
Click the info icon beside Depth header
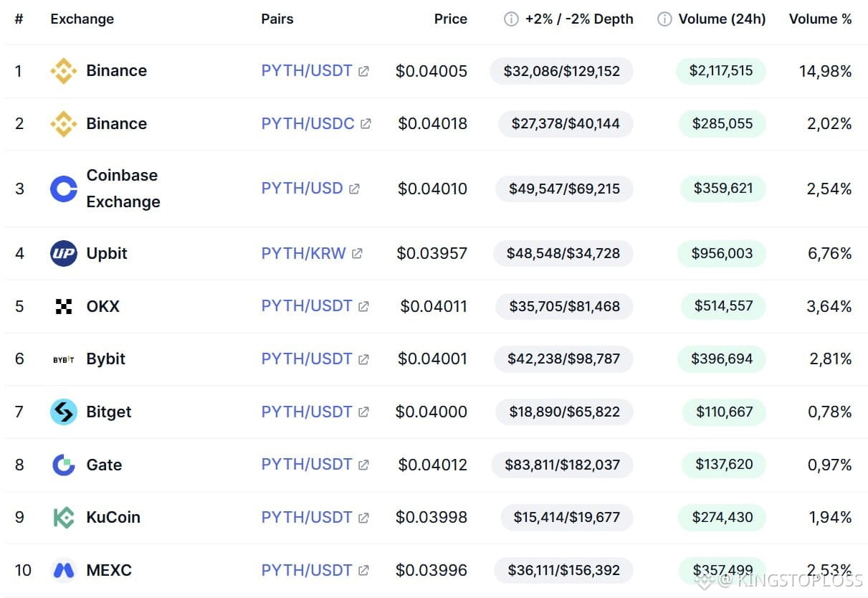(x=511, y=19)
